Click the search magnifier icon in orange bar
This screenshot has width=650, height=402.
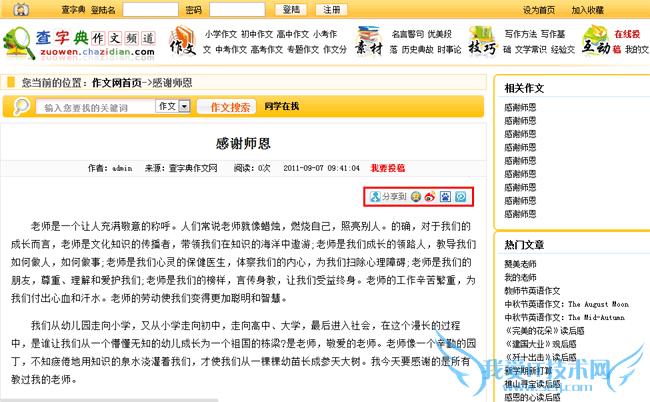click(21, 107)
